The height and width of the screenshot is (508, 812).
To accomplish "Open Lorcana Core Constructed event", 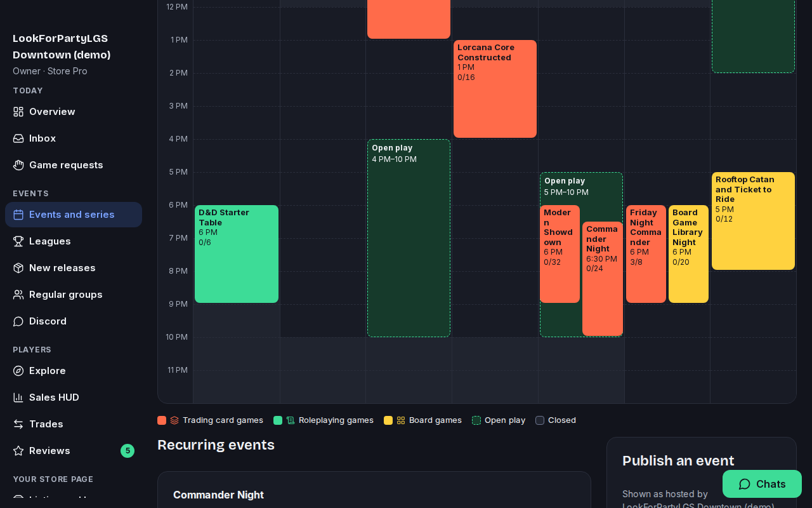I will click(495, 89).
